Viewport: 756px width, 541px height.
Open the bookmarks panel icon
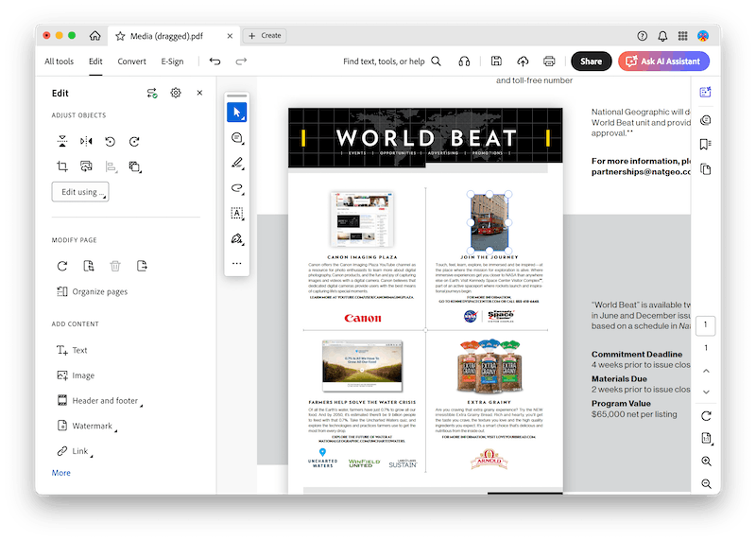pyautogui.click(x=706, y=145)
